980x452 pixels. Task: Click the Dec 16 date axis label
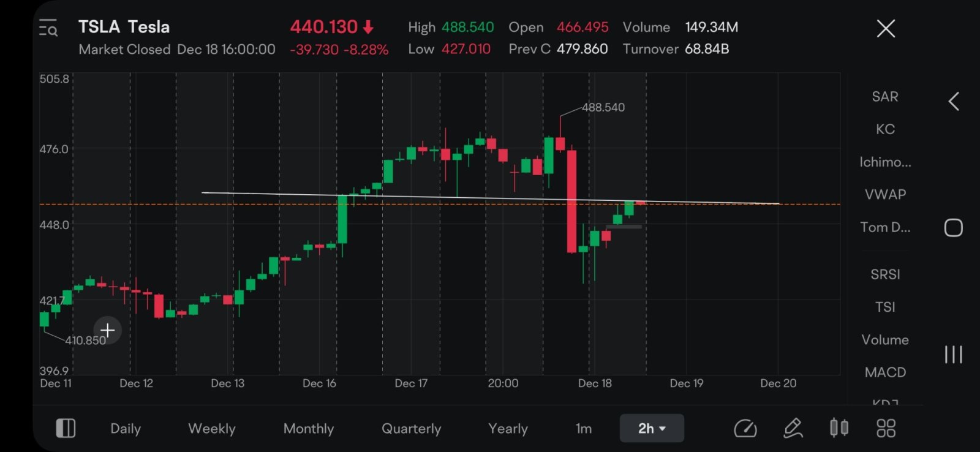click(x=319, y=383)
